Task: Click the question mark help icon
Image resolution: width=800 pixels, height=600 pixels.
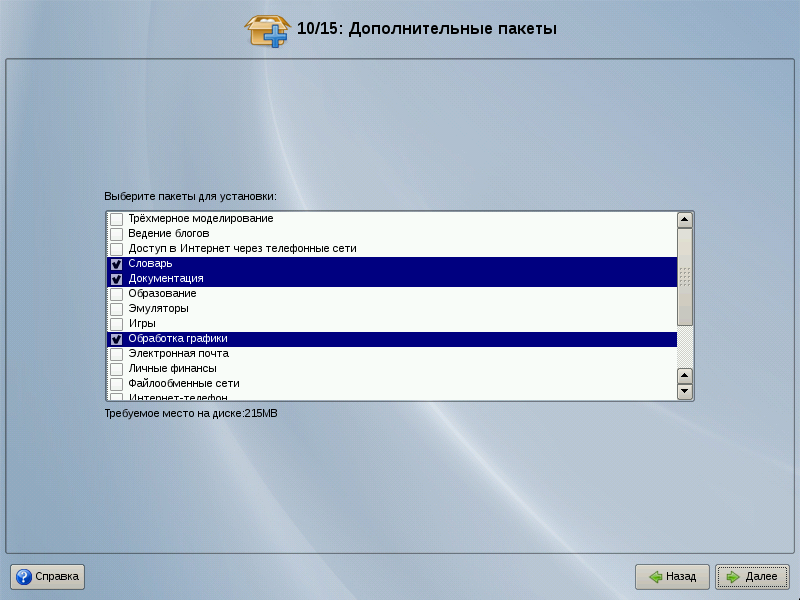Action: tap(23, 576)
